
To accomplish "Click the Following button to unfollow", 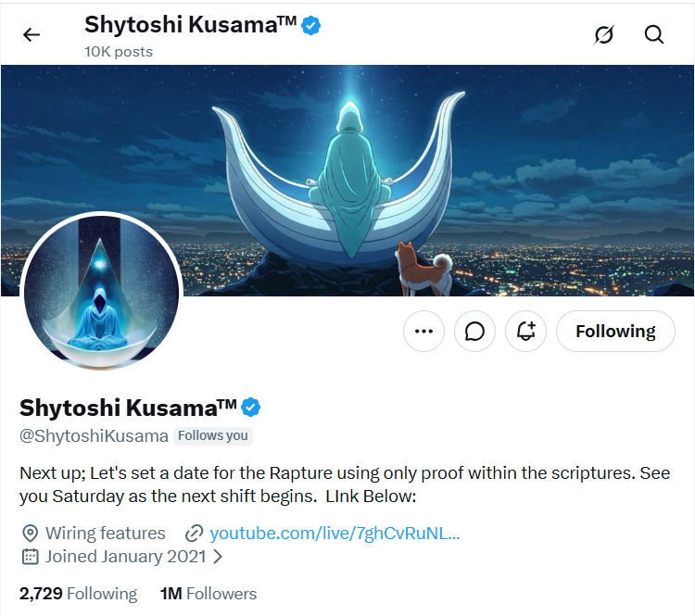I will 615,332.
